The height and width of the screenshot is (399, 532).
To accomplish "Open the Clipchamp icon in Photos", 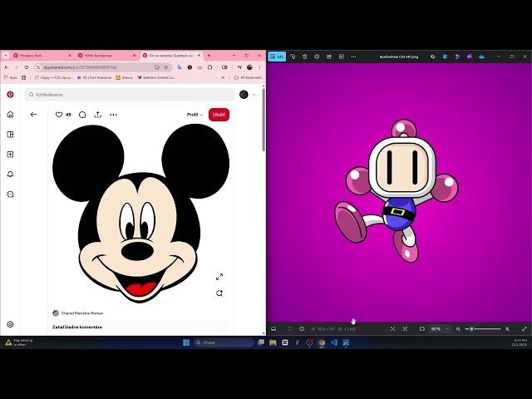I will click(x=469, y=57).
